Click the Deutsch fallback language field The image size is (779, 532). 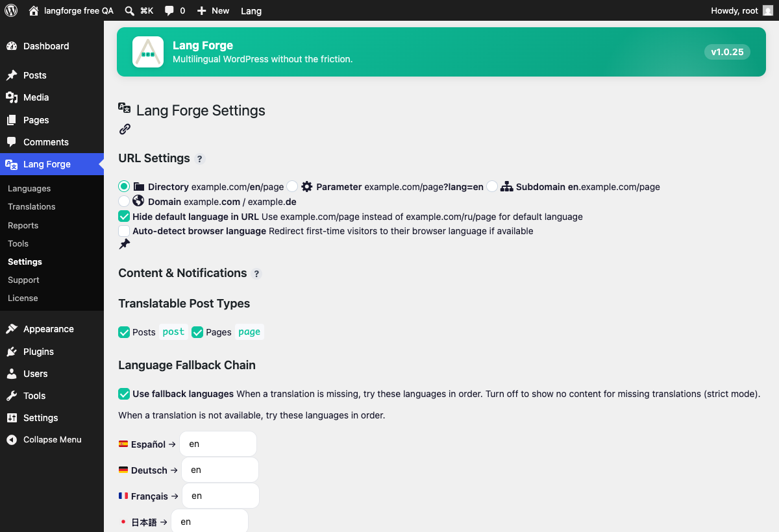click(x=220, y=470)
